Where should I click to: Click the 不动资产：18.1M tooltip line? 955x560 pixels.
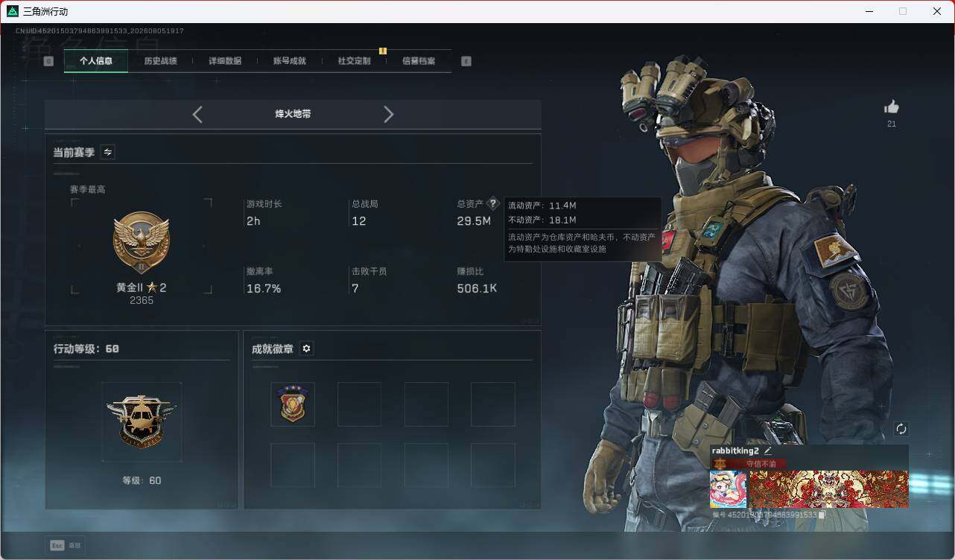point(542,220)
